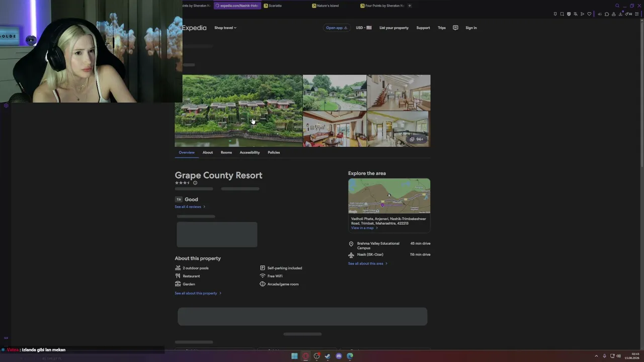Viewport: 644px width, 362px height.
Task: Click the Free WiFi signal icon
Action: pyautogui.click(x=263, y=276)
